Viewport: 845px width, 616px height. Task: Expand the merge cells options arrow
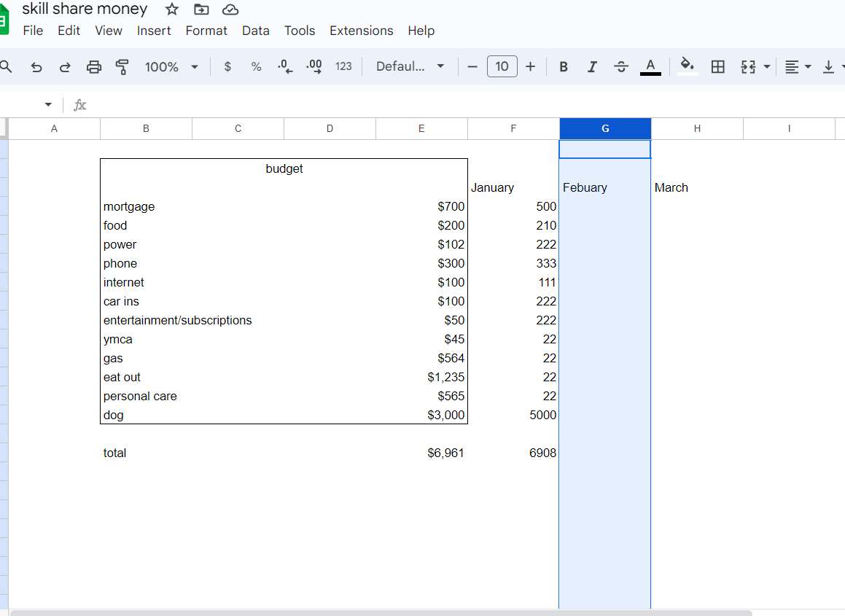click(767, 66)
